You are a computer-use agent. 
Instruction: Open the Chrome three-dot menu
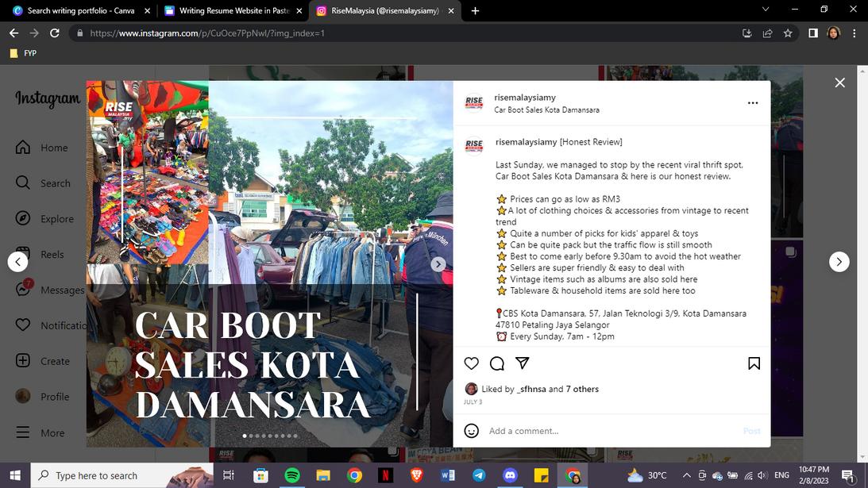(854, 33)
